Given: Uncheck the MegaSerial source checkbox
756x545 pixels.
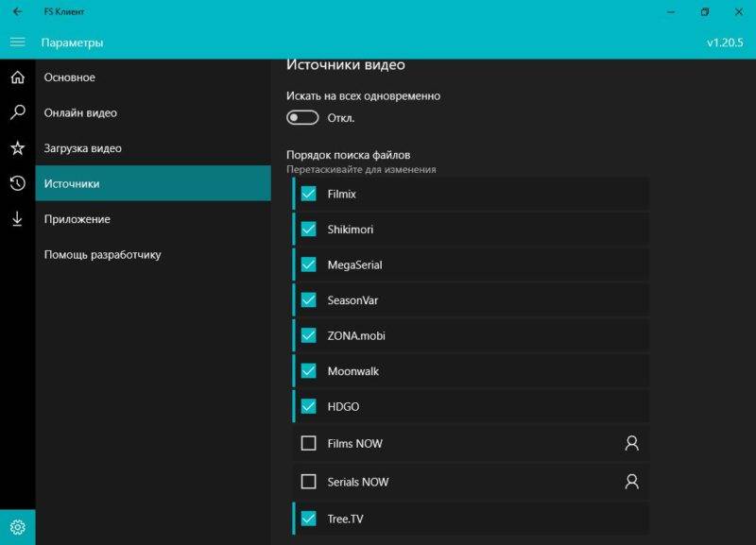Looking at the screenshot, I should (x=309, y=264).
